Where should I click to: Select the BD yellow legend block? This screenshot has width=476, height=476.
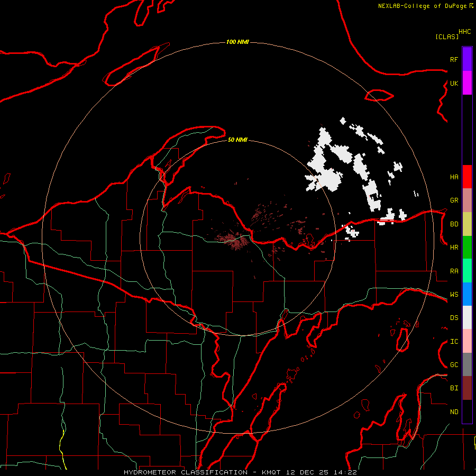pos(467,224)
